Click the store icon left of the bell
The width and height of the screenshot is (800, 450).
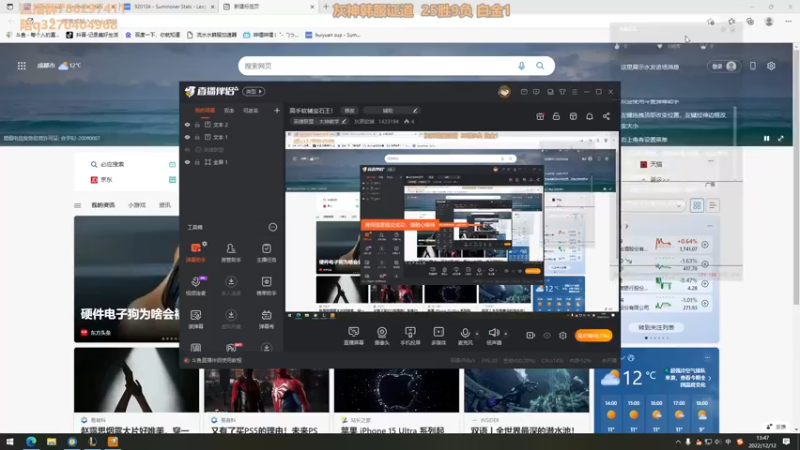[x=573, y=116]
